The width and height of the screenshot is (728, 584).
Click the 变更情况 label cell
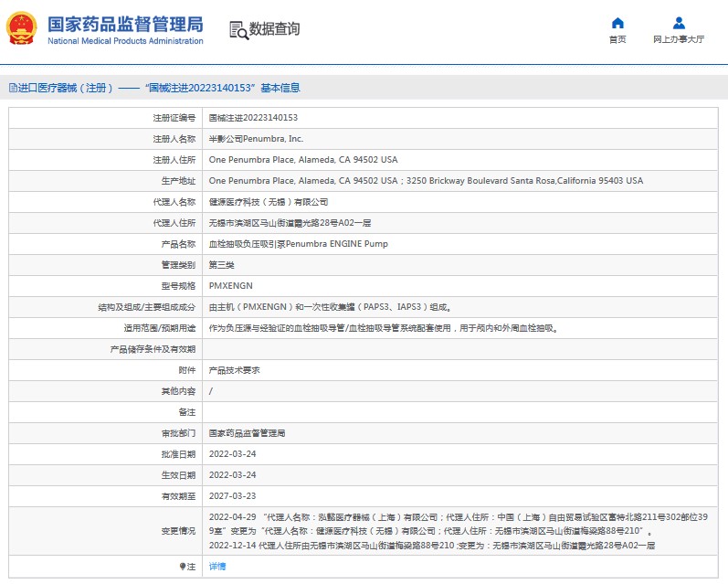coord(105,531)
